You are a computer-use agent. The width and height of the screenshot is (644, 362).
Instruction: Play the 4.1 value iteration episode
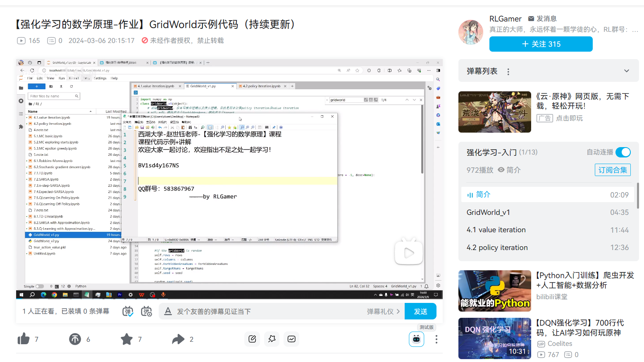(x=548, y=230)
